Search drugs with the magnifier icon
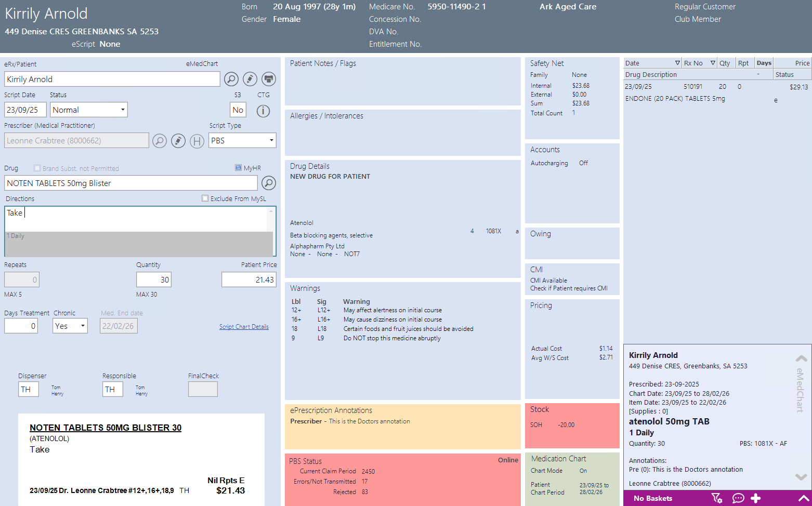Image resolution: width=812 pixels, height=506 pixels. (x=268, y=183)
